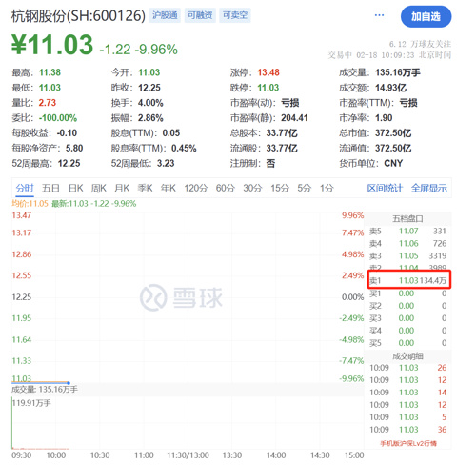Click the 全屏显示 link
This screenshot has height=465, width=476.
(429, 188)
